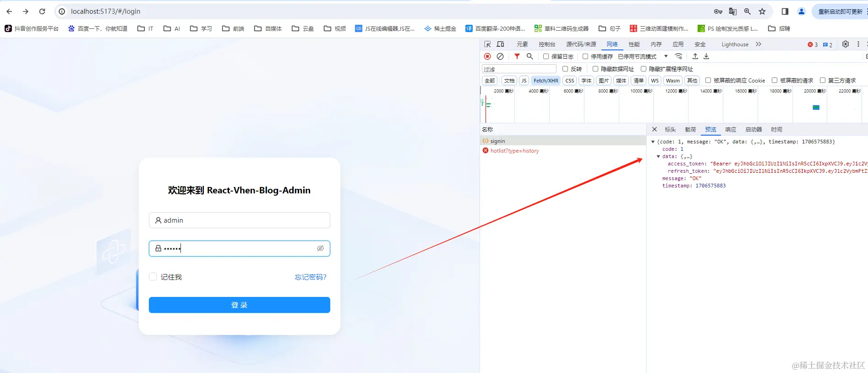Screen dimensions: 868x373
Task: Open DevTools settings gear
Action: [846, 44]
